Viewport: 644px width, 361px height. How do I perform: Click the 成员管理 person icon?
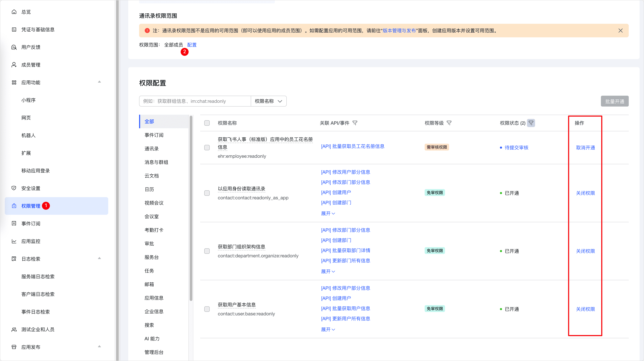14,65
